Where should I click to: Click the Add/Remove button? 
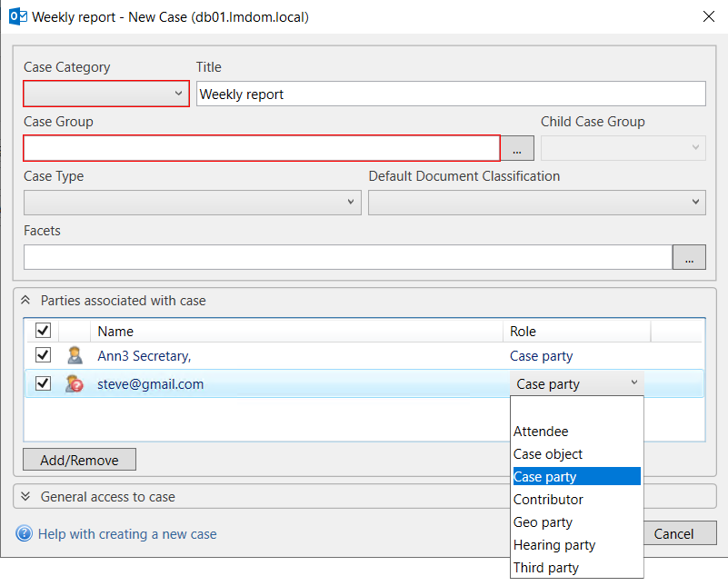coord(79,460)
